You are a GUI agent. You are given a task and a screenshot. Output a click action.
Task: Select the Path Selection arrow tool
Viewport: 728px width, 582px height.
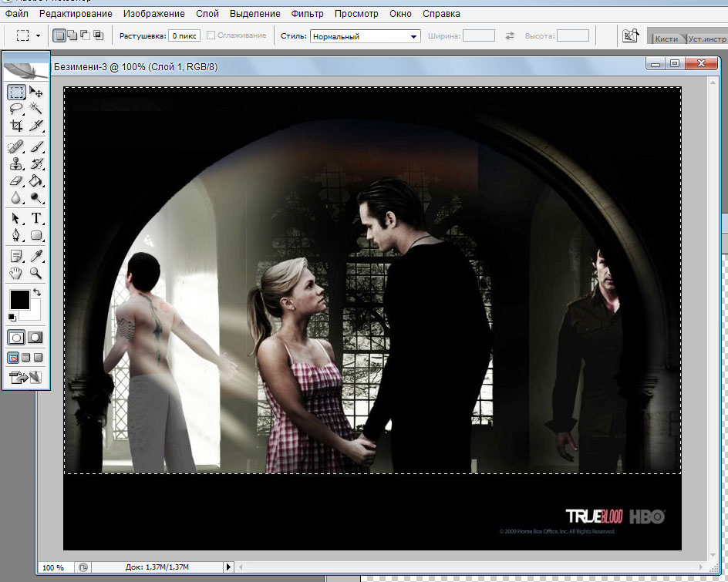16,218
